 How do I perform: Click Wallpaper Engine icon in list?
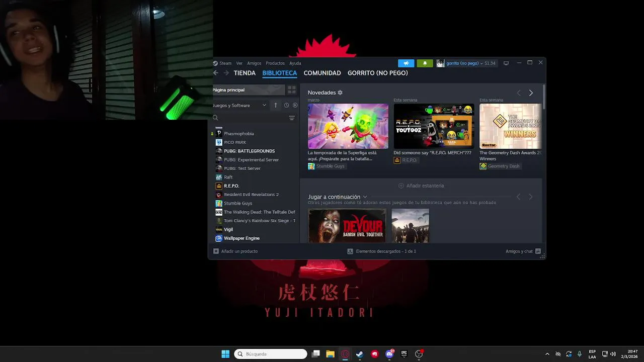pos(219,238)
